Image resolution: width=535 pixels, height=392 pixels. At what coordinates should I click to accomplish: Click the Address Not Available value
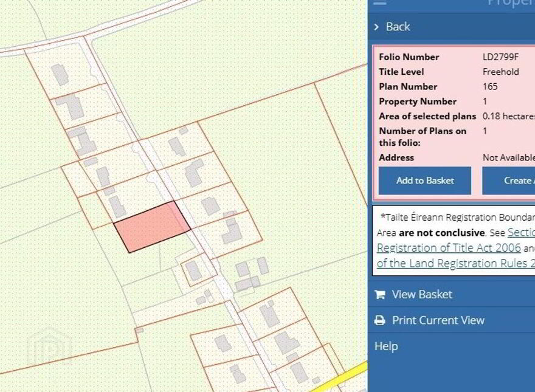point(509,157)
